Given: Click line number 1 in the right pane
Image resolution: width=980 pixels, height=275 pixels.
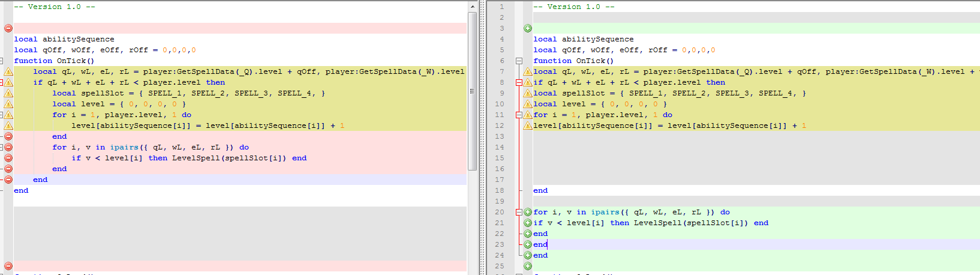Looking at the screenshot, I should tap(502, 7).
